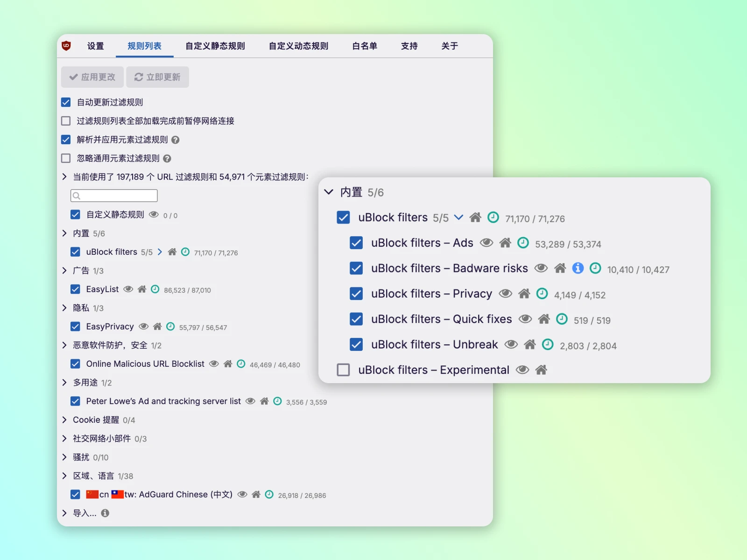Viewport: 747px width, 560px height.
Task: Open home link for uBlock filters – Experimental
Action: [x=541, y=370]
